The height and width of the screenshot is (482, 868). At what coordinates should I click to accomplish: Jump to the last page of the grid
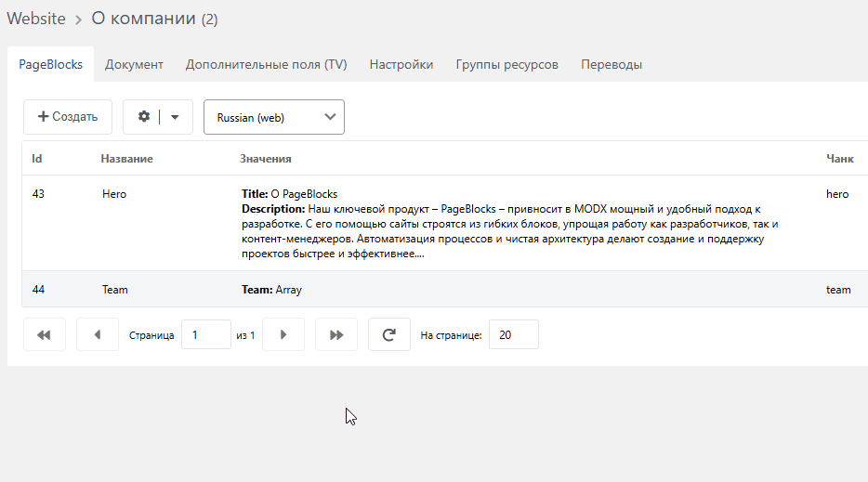(336, 334)
